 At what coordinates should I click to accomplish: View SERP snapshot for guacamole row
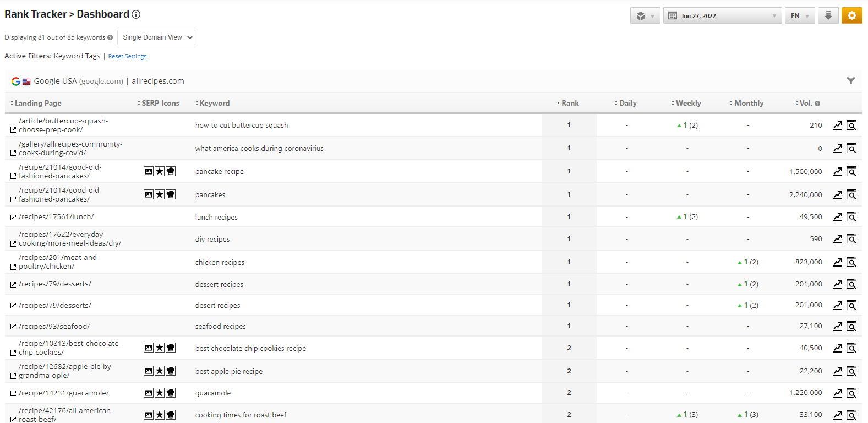coord(851,393)
